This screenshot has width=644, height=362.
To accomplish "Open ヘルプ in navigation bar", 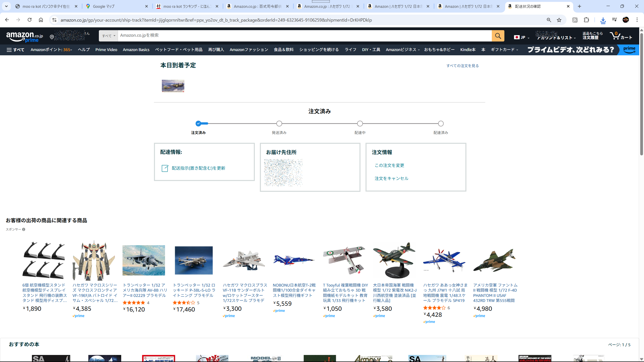I will click(x=84, y=50).
